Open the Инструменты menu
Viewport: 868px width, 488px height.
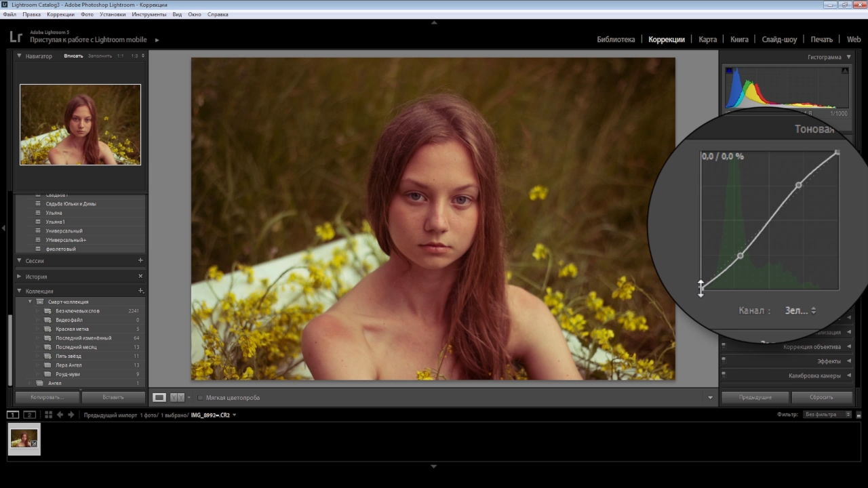(x=149, y=14)
